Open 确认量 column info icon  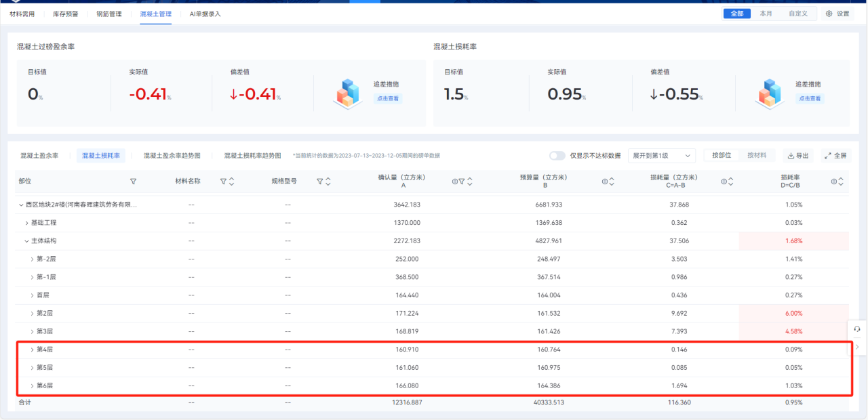[454, 182]
